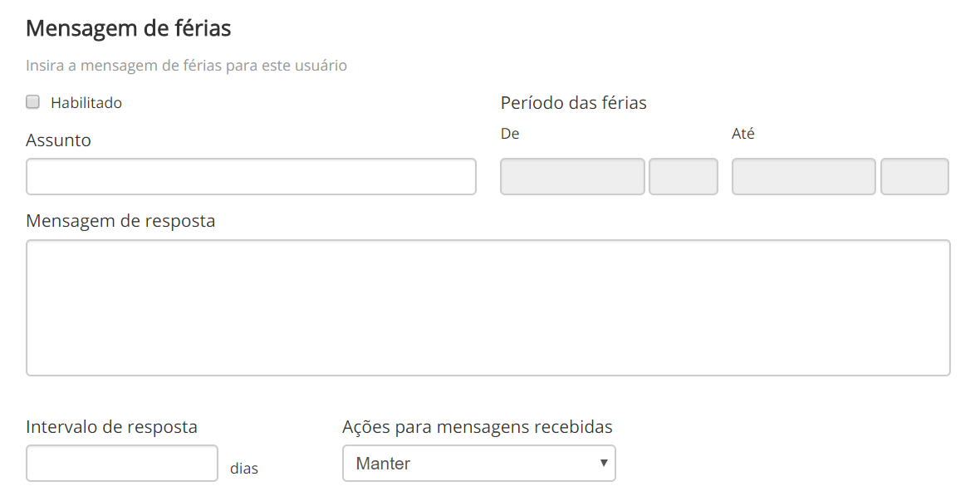The height and width of the screenshot is (501, 980).
Task: Click the Até label above end date
Action: 742,134
